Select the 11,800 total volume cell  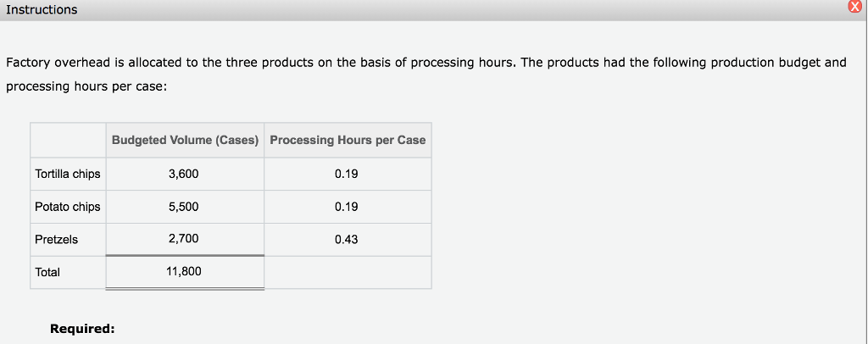coord(184,272)
